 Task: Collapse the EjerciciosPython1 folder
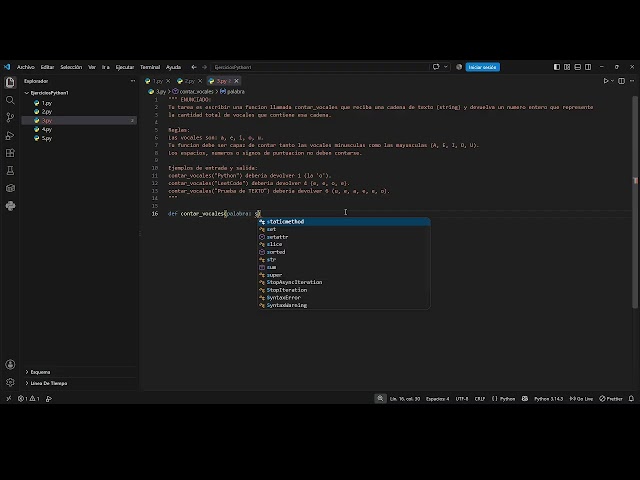[x=49, y=93]
